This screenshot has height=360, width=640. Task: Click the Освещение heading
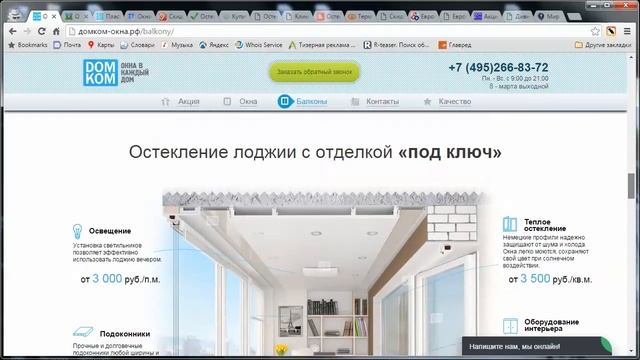pos(110,231)
